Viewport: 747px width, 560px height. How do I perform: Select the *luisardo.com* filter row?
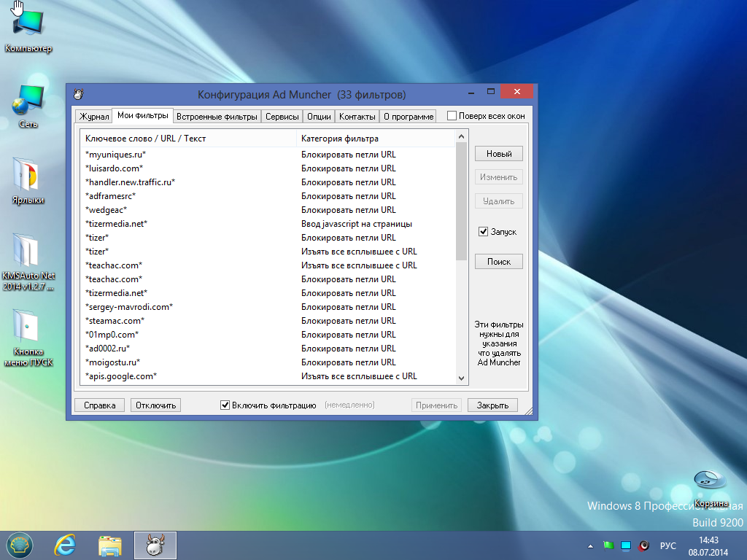pyautogui.click(x=268, y=168)
